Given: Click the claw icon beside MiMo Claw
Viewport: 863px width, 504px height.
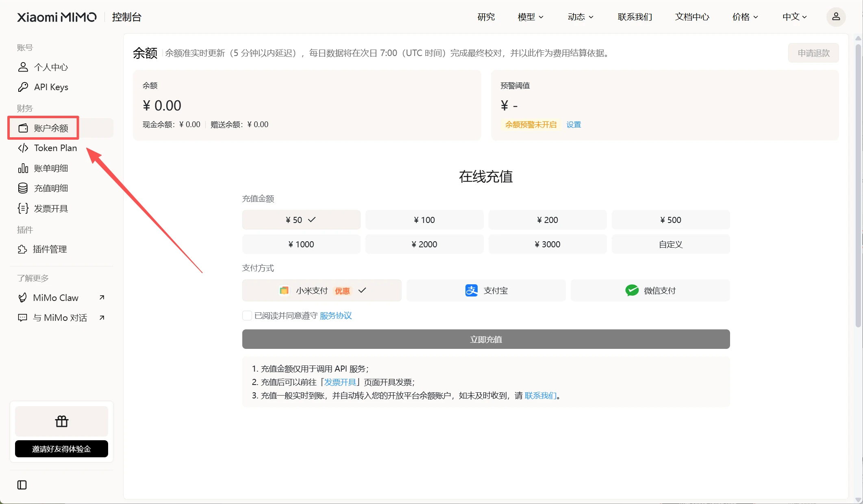Looking at the screenshot, I should click(x=23, y=298).
